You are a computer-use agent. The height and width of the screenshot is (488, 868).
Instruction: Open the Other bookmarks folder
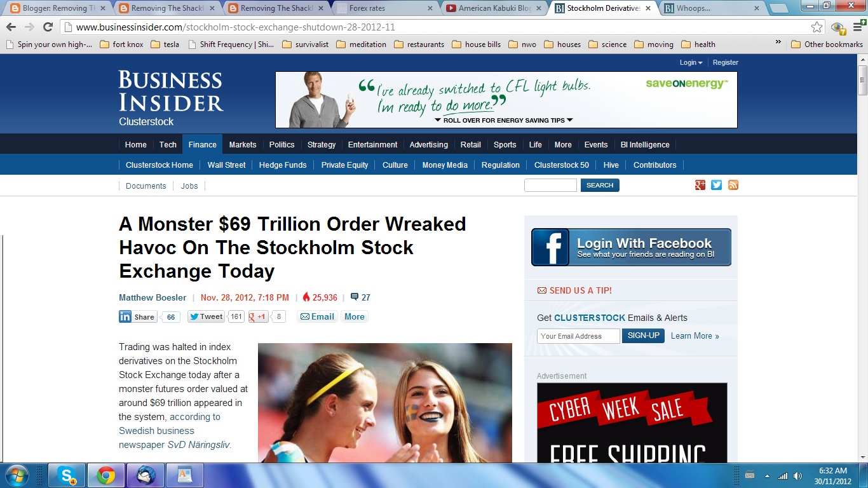827,44
